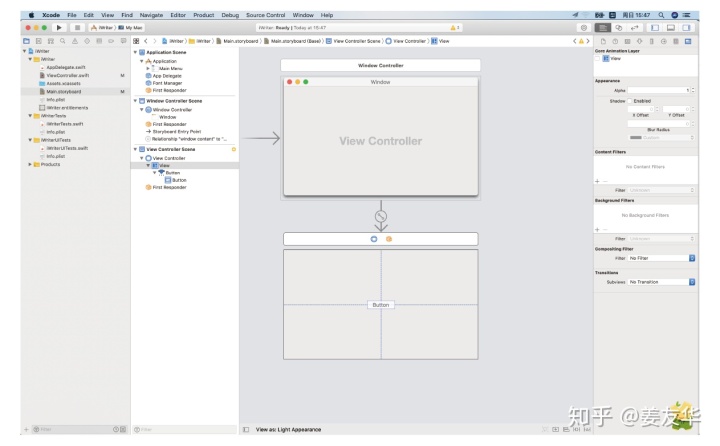Click the blue View Controller icon in scene dock

coord(374,239)
